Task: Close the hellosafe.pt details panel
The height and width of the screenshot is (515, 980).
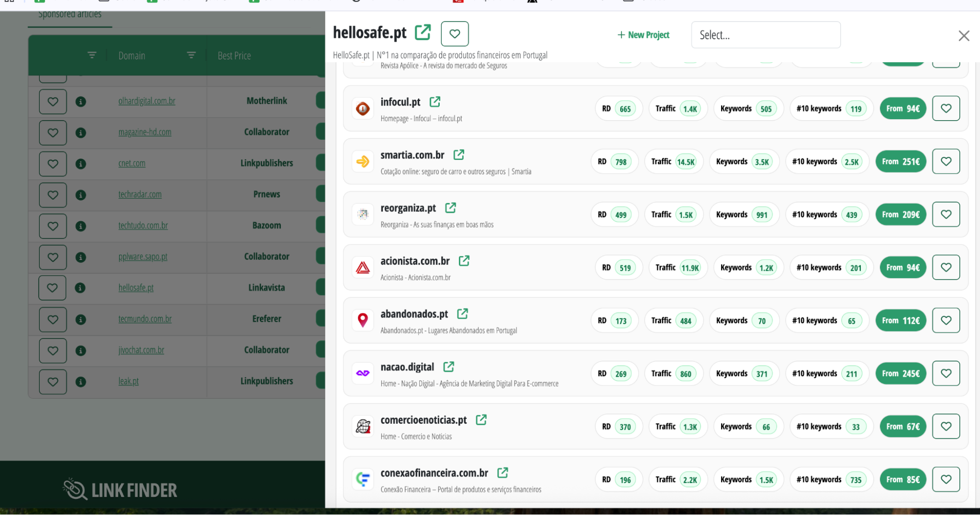Action: [x=964, y=36]
